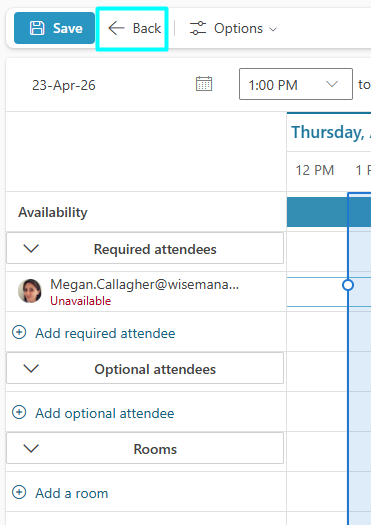Click Megan Callagher's profile photo
The width and height of the screenshot is (371, 525).
30,291
